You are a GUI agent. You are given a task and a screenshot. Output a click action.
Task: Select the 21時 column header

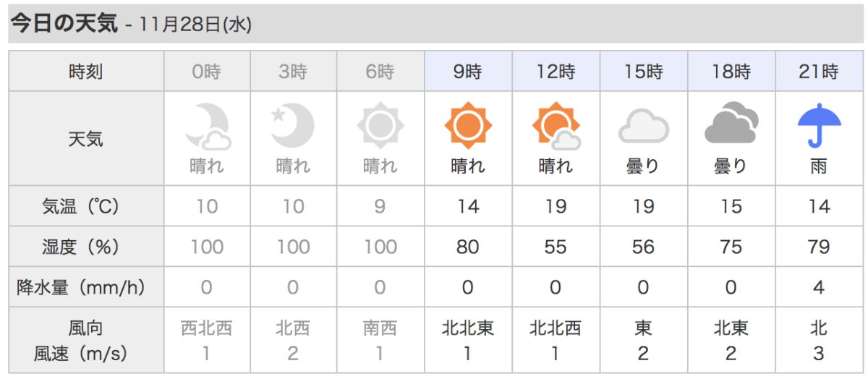819,72
